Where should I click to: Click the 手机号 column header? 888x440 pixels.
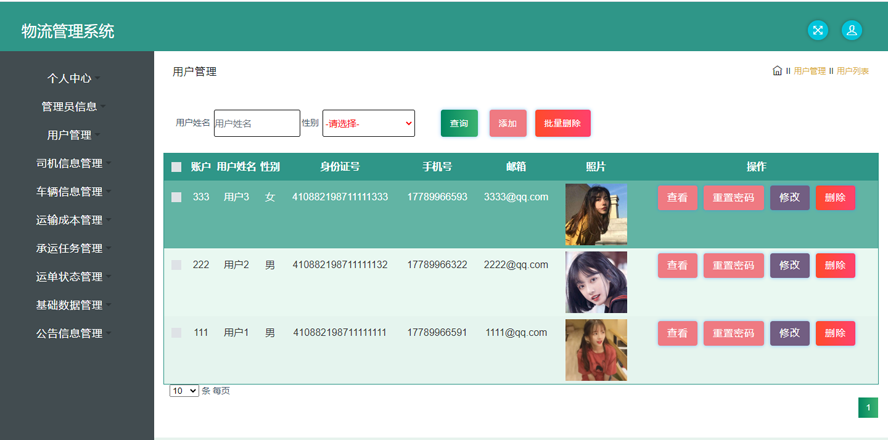437,167
